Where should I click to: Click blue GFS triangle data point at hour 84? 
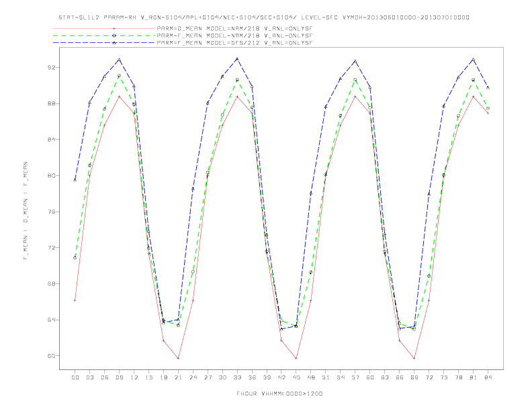point(488,87)
